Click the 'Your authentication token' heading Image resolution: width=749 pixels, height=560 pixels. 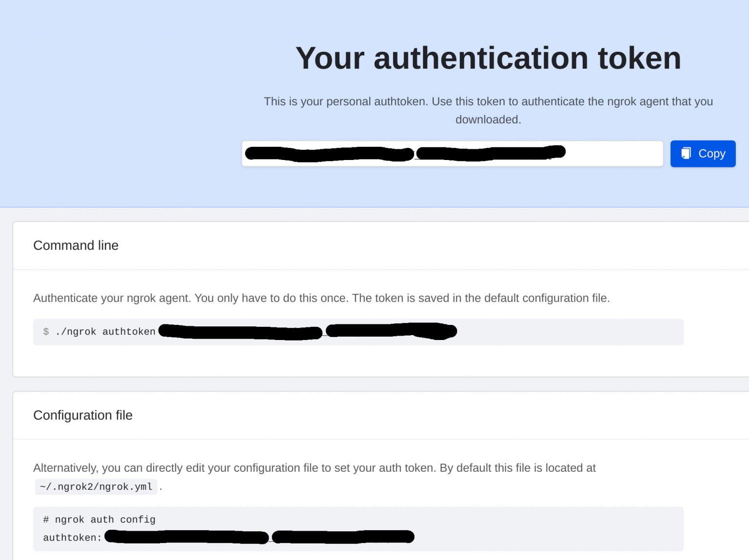pyautogui.click(x=488, y=58)
